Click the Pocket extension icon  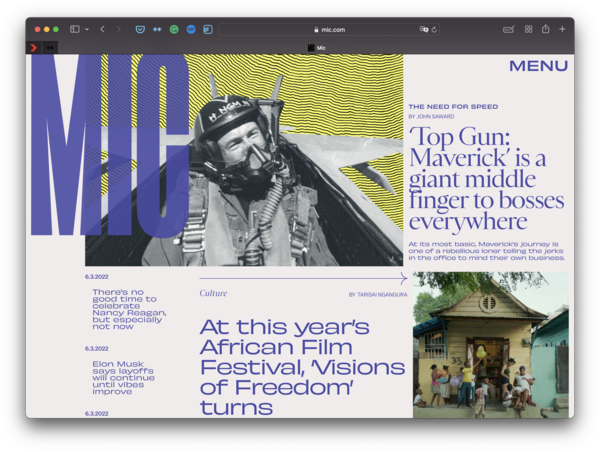(140, 29)
